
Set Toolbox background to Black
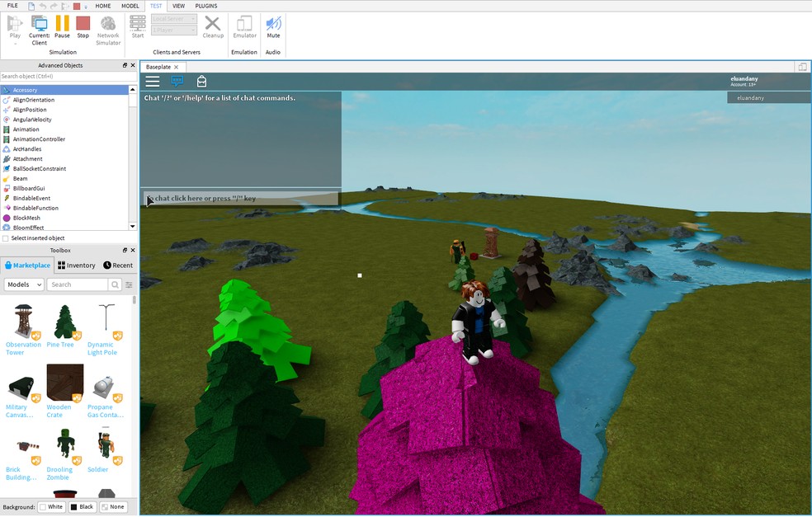pos(83,507)
